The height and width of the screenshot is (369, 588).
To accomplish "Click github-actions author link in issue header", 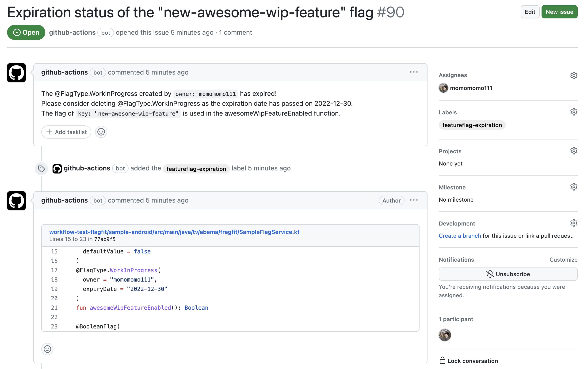I will [x=72, y=32].
